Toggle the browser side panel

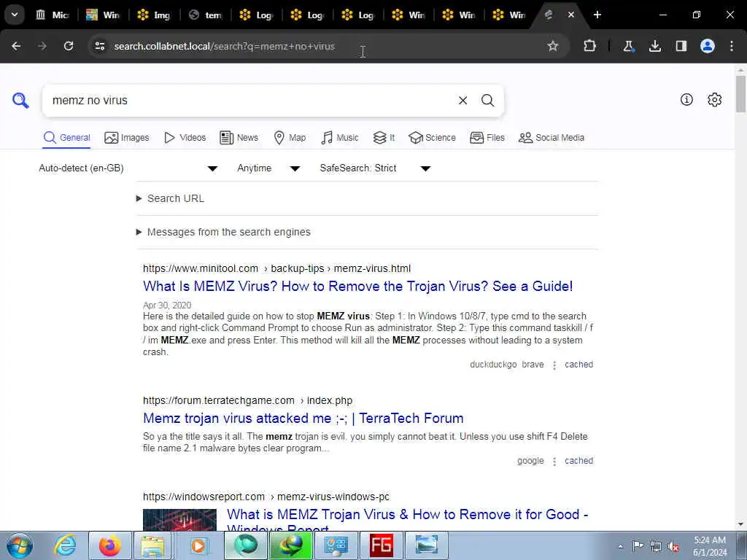click(681, 46)
